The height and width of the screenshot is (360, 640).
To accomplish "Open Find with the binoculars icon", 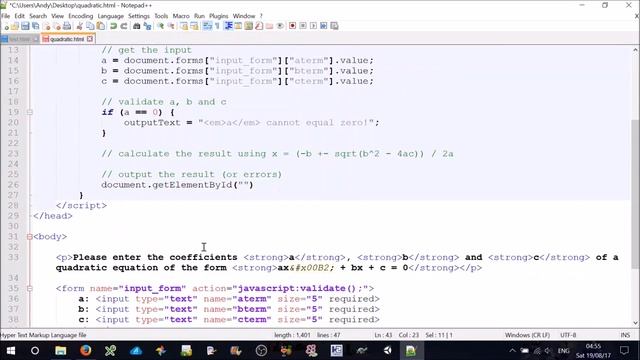I will [137, 26].
